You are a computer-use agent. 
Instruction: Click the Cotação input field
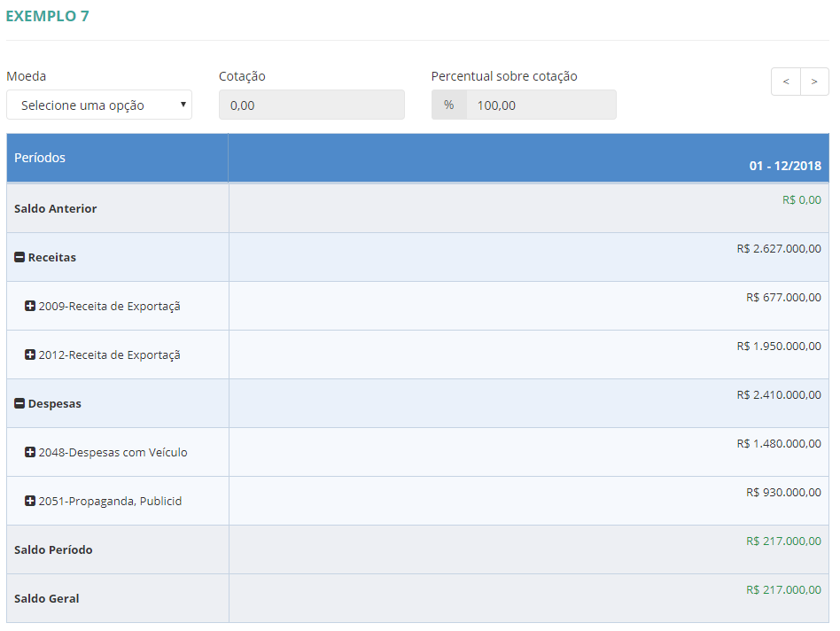coord(312,105)
